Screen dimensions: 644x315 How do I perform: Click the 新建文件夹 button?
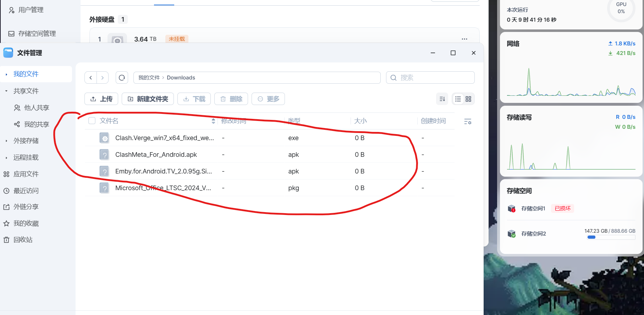click(x=148, y=99)
